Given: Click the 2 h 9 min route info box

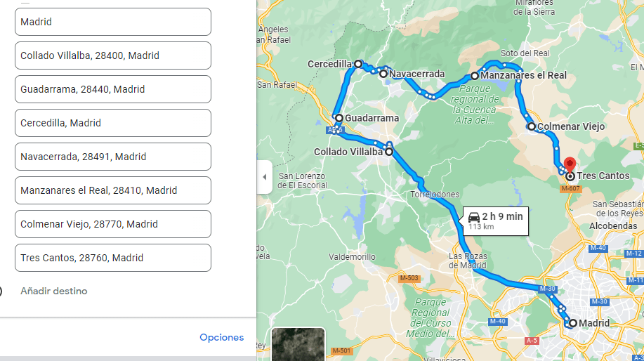Looking at the screenshot, I should coord(496,221).
